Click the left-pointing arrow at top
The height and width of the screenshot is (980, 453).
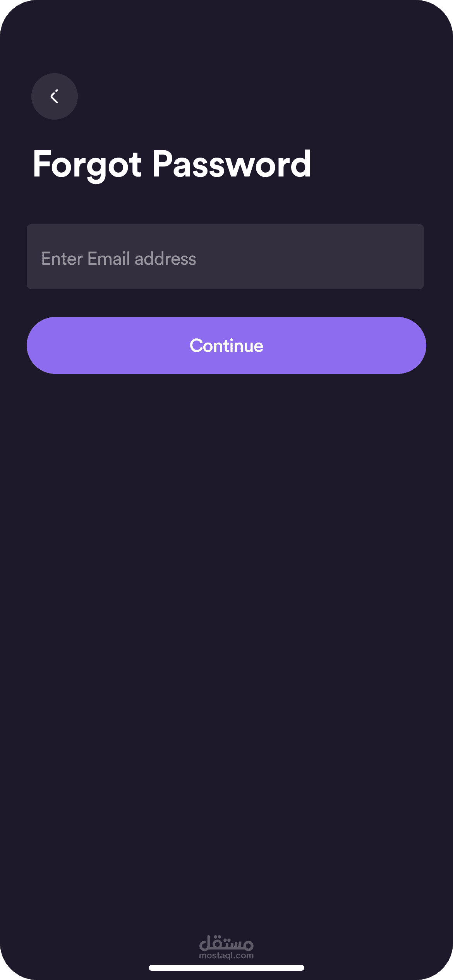[x=54, y=96]
